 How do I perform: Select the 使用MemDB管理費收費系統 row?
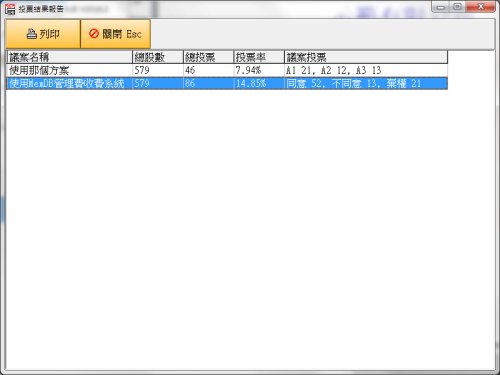(x=227, y=83)
